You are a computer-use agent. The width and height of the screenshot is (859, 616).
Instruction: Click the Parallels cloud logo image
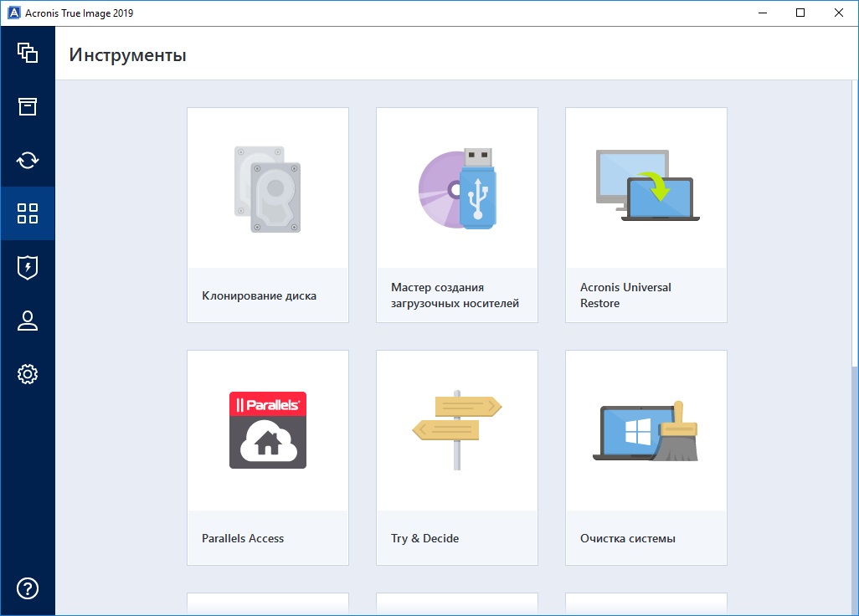tap(268, 430)
